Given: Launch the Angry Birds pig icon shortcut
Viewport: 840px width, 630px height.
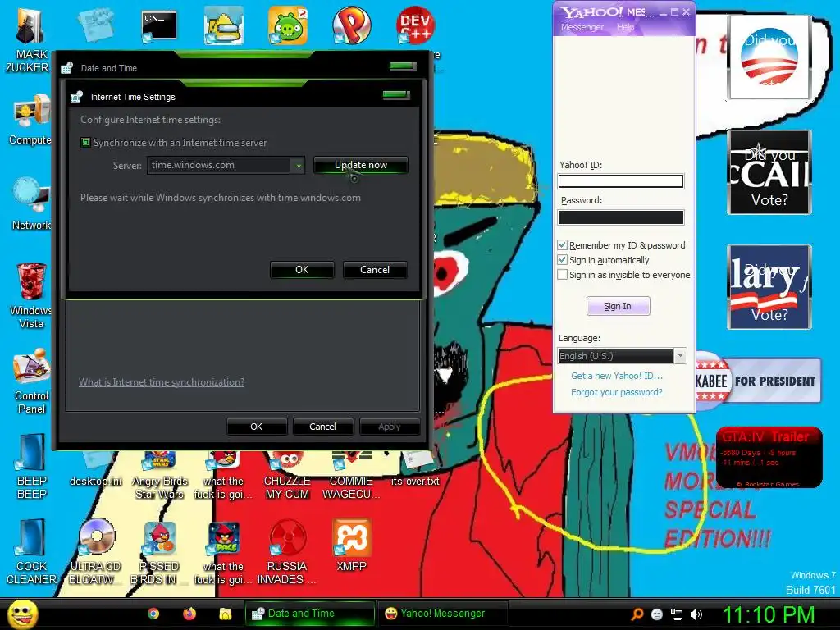Looking at the screenshot, I should tap(288, 25).
